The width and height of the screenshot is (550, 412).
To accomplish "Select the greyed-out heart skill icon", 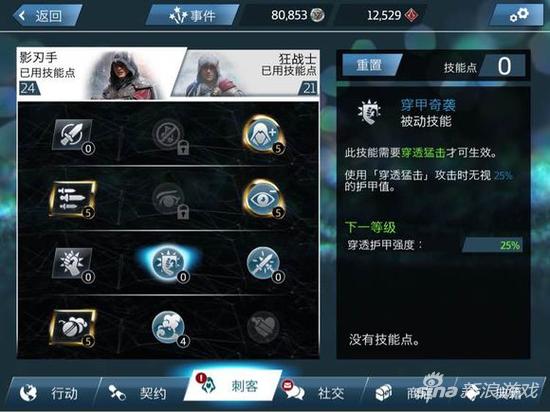I will pos(263,327).
